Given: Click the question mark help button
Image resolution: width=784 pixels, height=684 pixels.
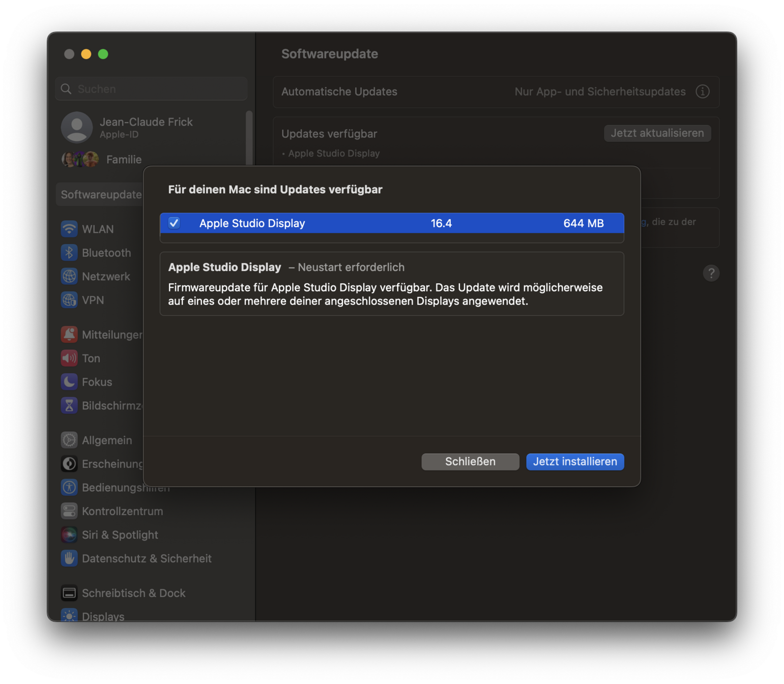Looking at the screenshot, I should click(x=711, y=273).
